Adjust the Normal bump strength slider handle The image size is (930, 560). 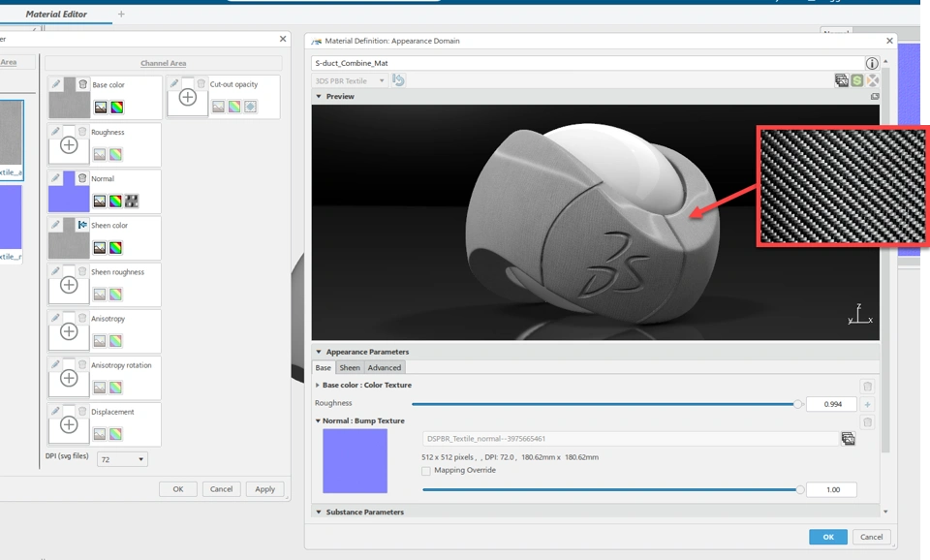tap(800, 490)
